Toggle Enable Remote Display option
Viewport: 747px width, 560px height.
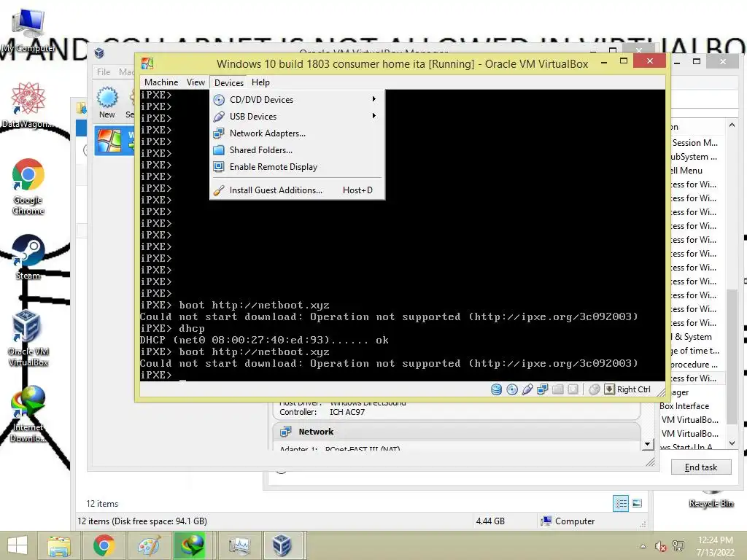[x=297, y=167]
